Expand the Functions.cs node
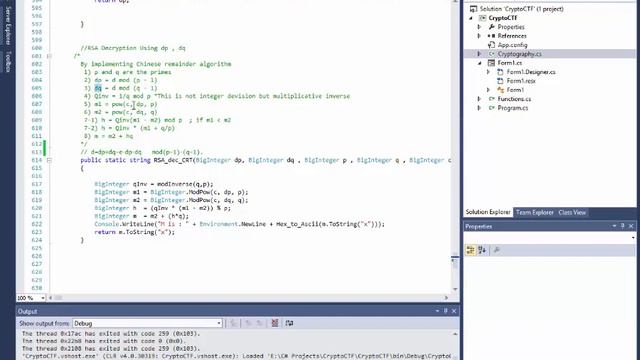The height and width of the screenshot is (360, 640). (x=480, y=99)
